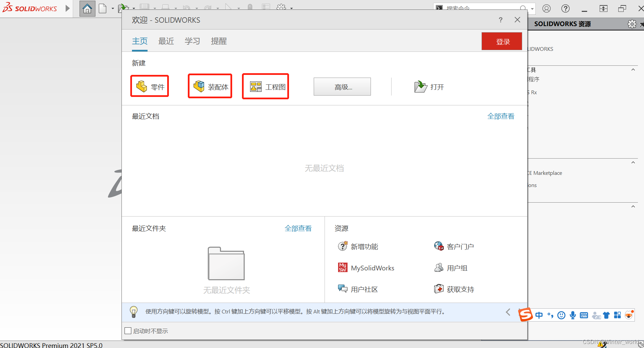Click the SOLIDWORKS logo in the title bar
The width and height of the screenshot is (644, 348).
pos(30,8)
